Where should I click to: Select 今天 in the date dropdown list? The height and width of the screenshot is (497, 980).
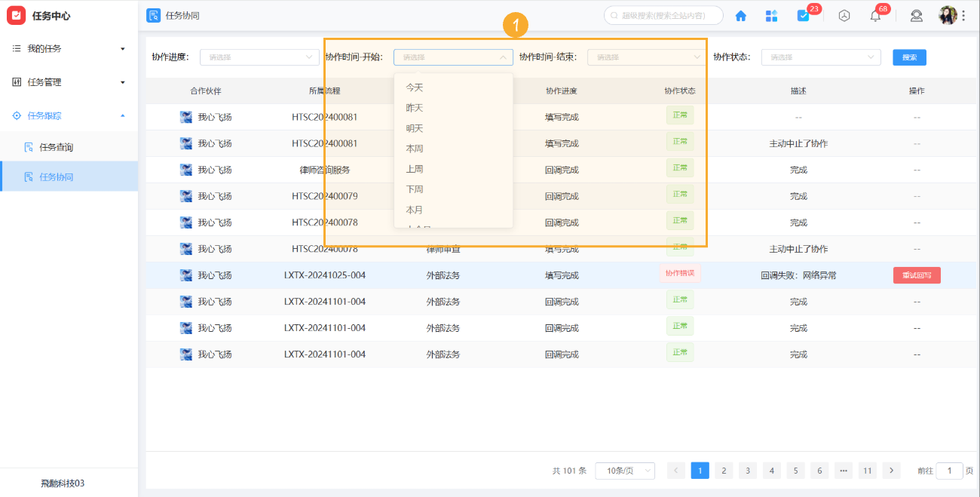click(416, 87)
